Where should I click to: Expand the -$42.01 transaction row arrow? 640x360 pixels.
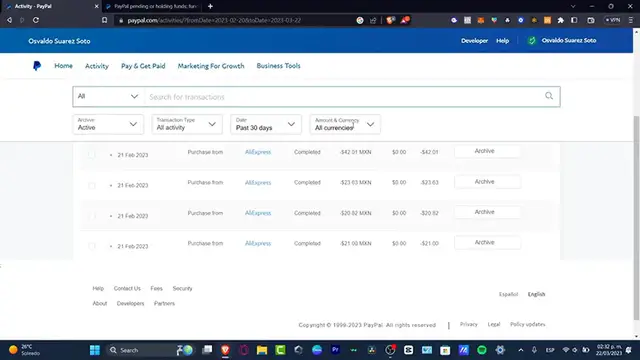tap(111, 155)
